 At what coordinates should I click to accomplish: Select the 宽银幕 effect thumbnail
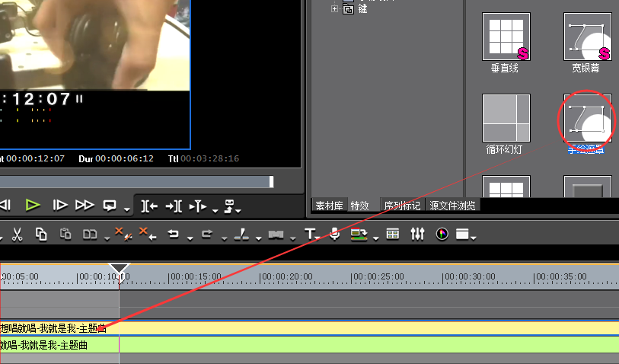pyautogui.click(x=588, y=37)
